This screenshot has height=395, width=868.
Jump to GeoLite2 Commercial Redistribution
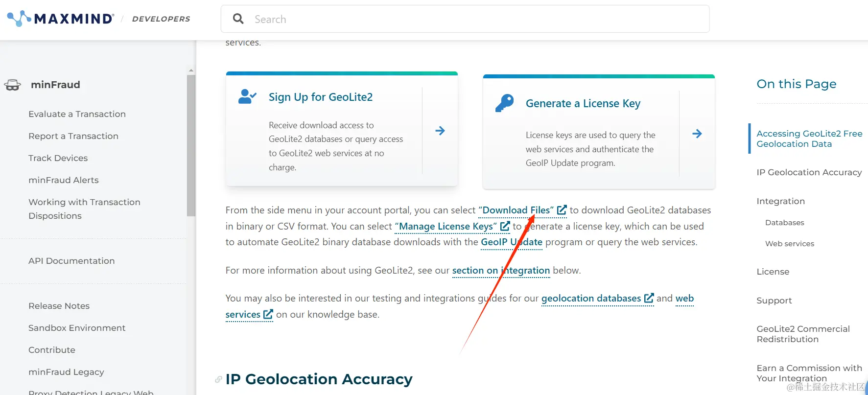803,334
